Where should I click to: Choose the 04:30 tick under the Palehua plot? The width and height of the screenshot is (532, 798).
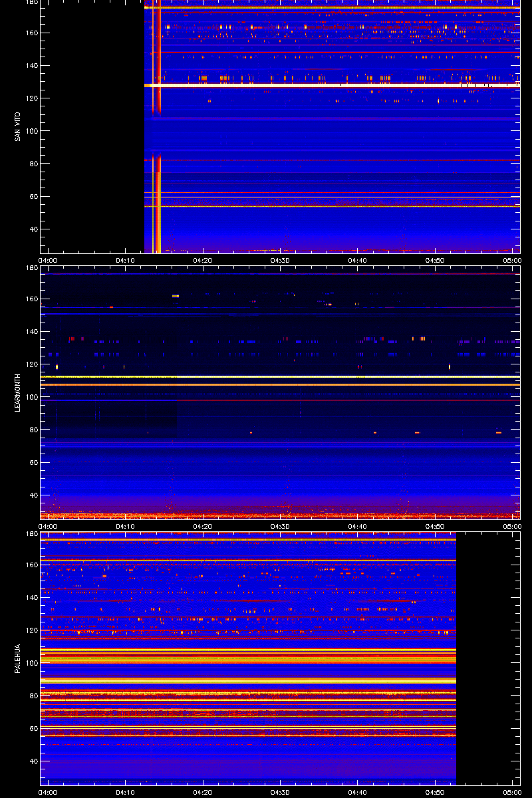coord(280,793)
